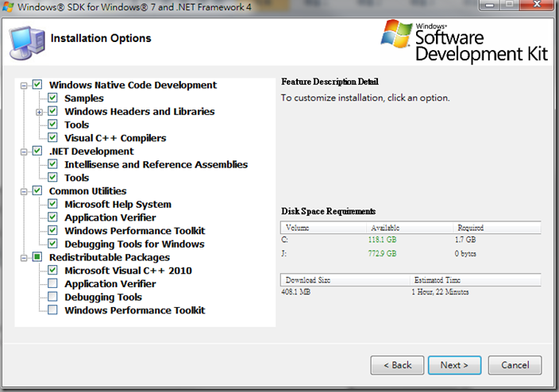Collapse Windows Native Code Development node
Screen dimensions: 559x392
24,86
